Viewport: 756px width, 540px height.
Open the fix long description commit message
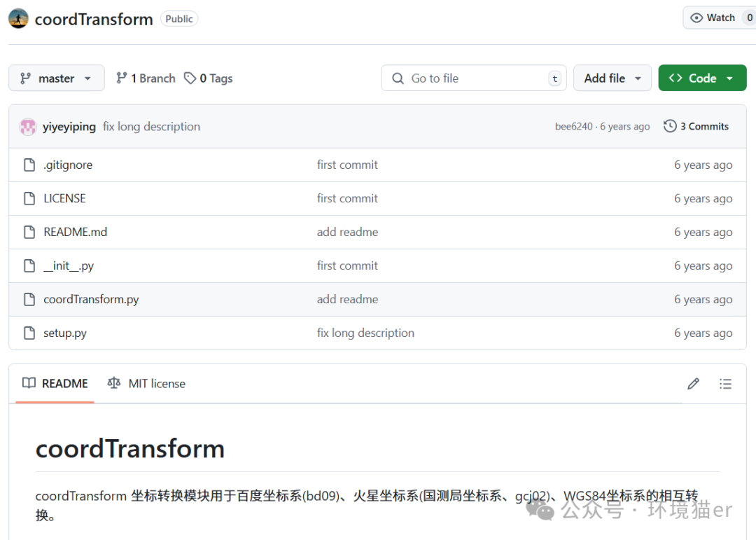coord(151,127)
